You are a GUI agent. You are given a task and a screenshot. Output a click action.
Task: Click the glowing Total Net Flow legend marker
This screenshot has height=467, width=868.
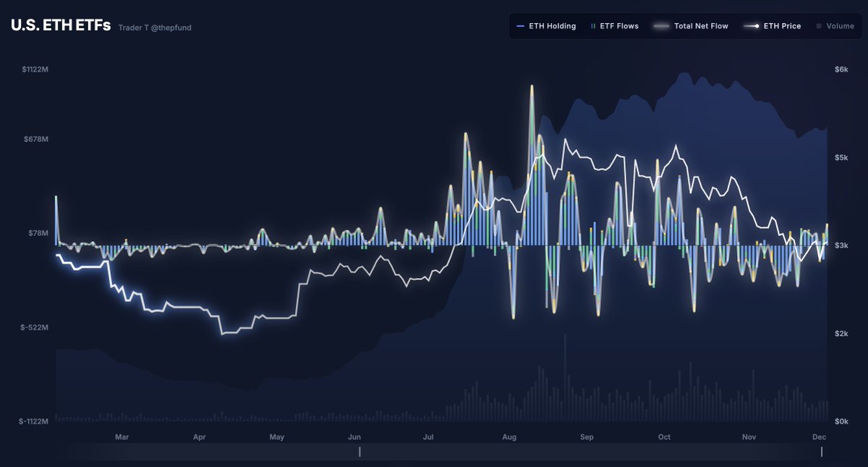click(661, 26)
